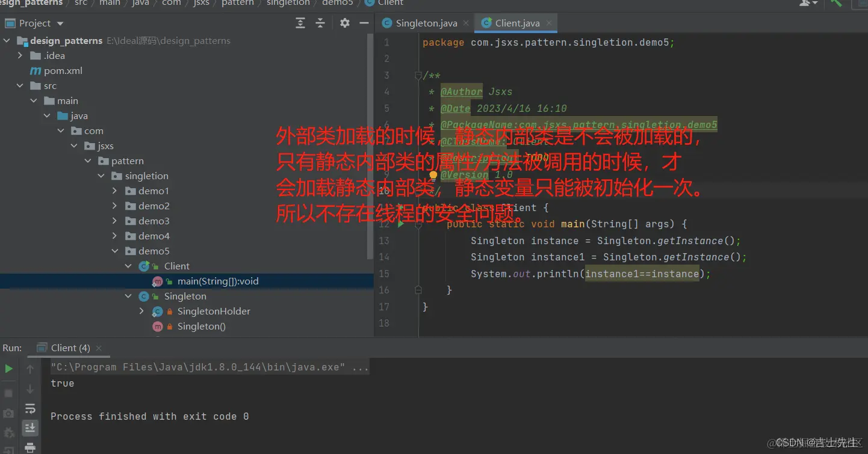
Task: Rerun Client with green play button
Action: click(x=8, y=369)
